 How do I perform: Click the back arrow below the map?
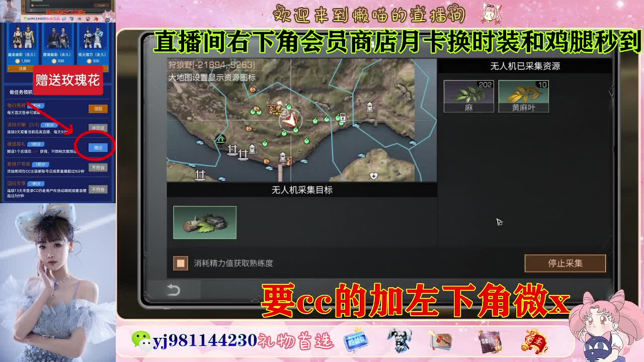coord(173,291)
